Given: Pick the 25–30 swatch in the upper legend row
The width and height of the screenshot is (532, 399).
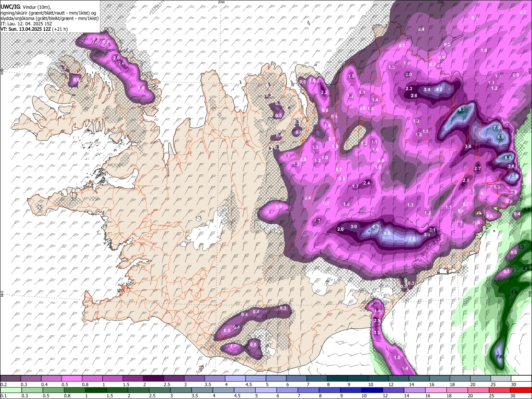Looking at the screenshot, I should click(x=500, y=379).
